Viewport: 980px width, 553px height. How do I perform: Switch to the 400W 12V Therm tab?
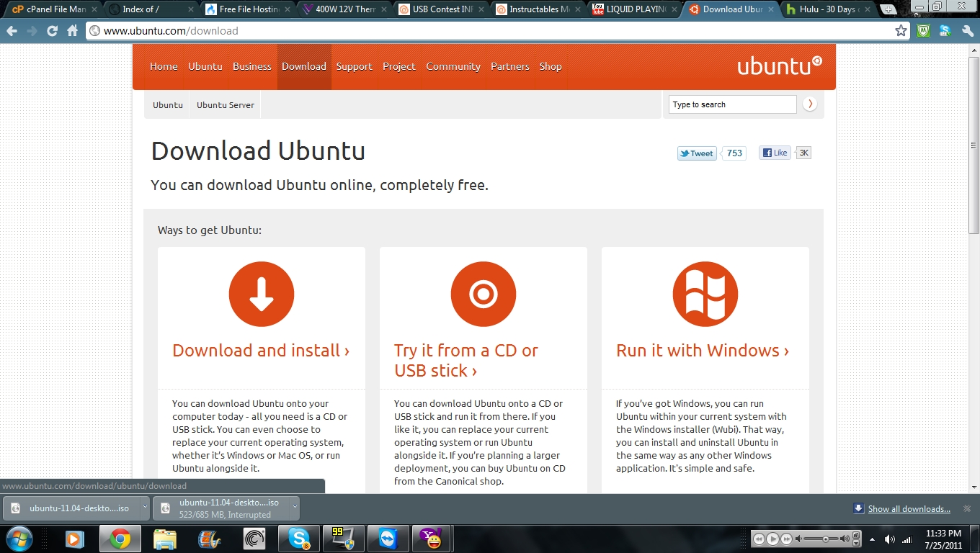coord(343,9)
